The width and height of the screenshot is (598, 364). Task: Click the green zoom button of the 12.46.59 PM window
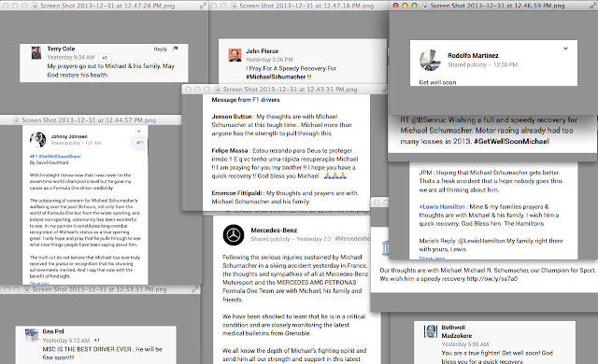(x=414, y=6)
